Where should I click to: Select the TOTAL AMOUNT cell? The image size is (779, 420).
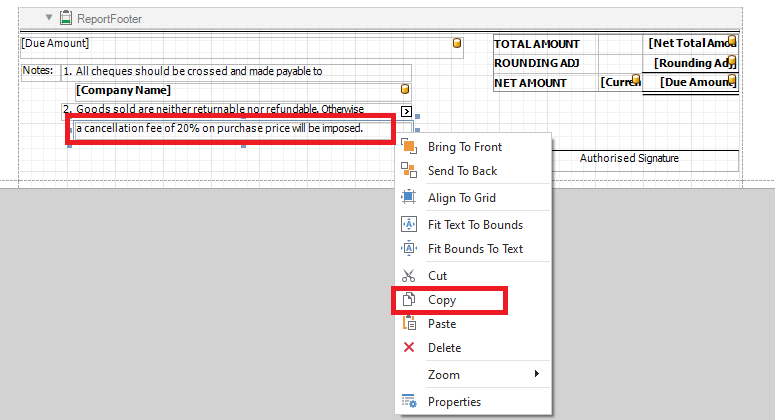(x=545, y=44)
